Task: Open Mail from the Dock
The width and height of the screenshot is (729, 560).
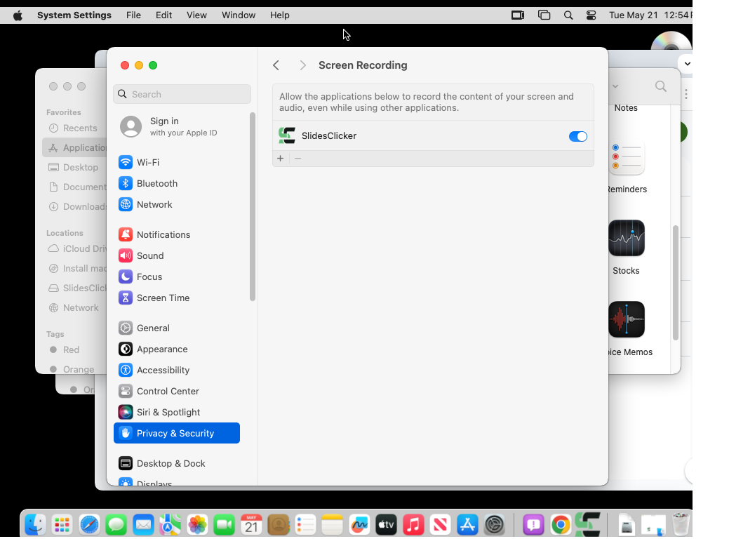Action: coord(143,525)
